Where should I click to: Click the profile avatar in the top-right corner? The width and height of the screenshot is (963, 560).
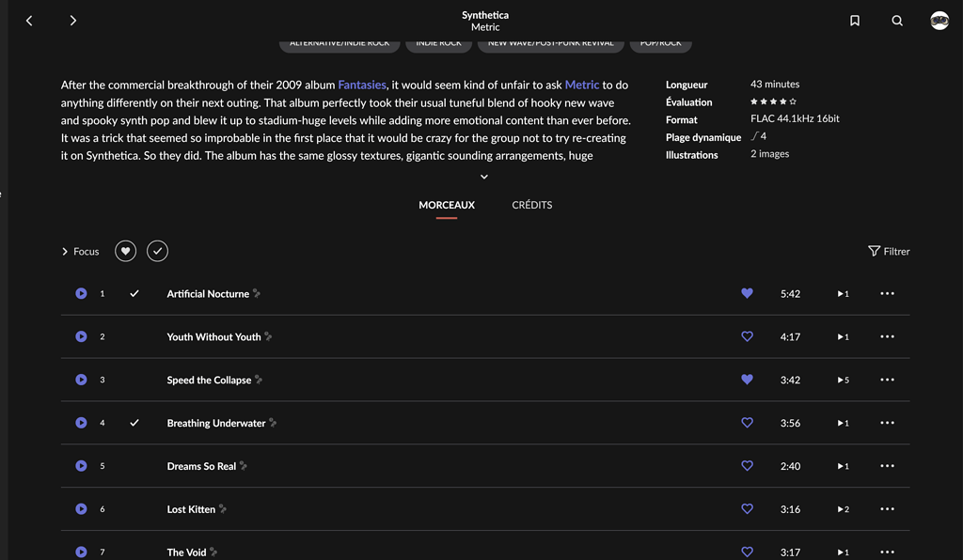point(938,20)
